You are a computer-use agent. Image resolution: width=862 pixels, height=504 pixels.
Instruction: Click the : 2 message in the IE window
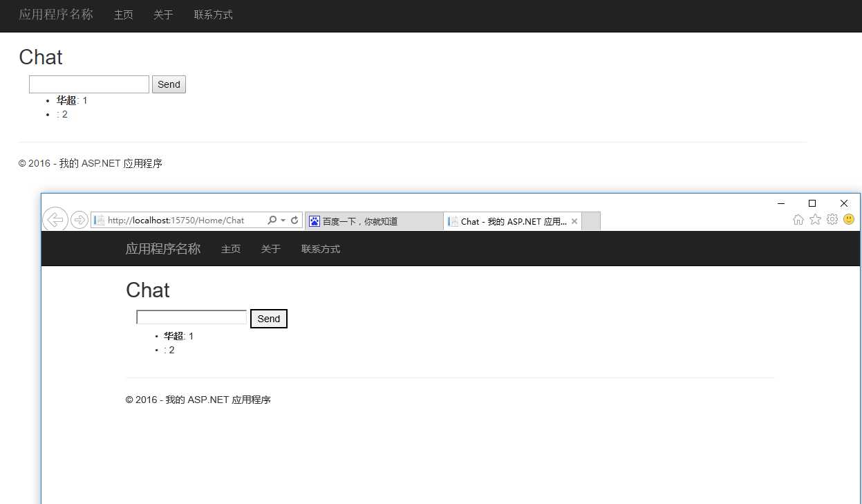pos(169,350)
